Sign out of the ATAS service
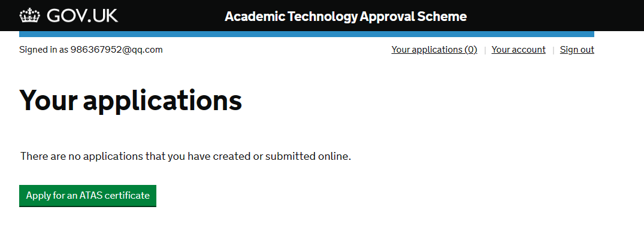The height and width of the screenshot is (237, 644). coord(577,50)
